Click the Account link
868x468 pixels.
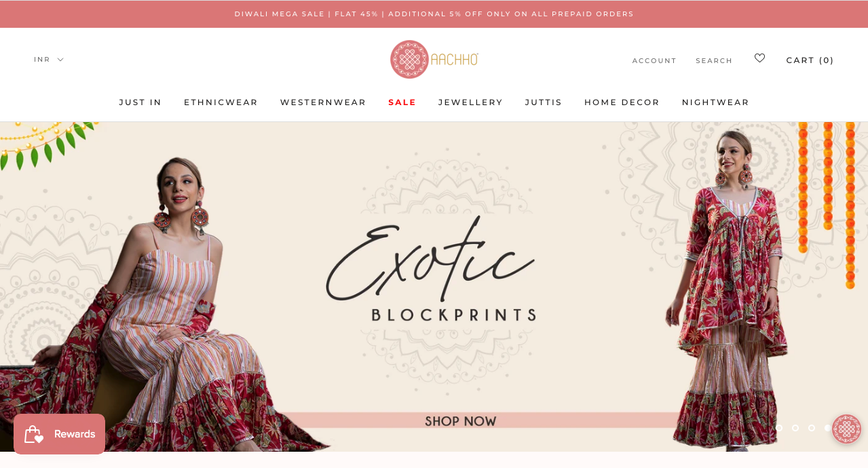tap(654, 61)
